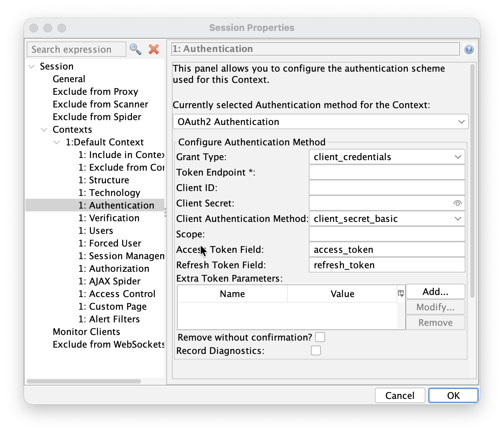Focus the Token Endpoint field
504x434 pixels.
click(387, 172)
